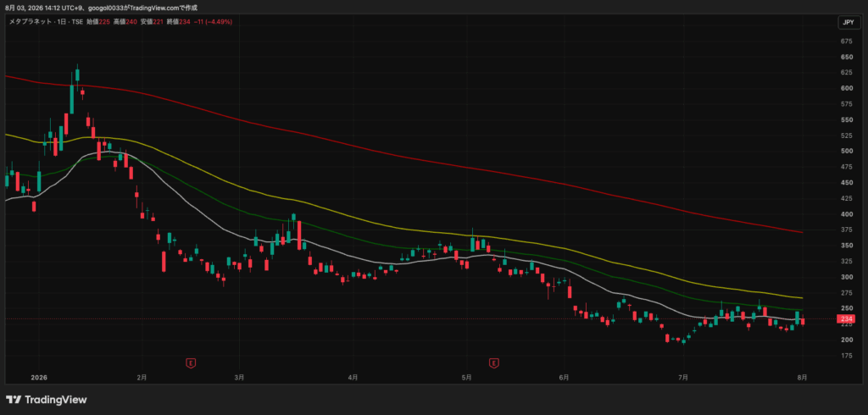The height and width of the screenshot is (415, 868).
Task: Click 550 on the price axis
Action: [847, 120]
